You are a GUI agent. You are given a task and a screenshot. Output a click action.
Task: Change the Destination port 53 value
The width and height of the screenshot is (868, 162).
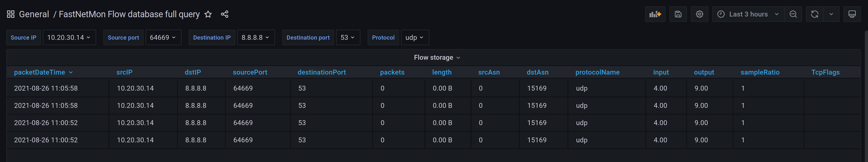point(348,38)
